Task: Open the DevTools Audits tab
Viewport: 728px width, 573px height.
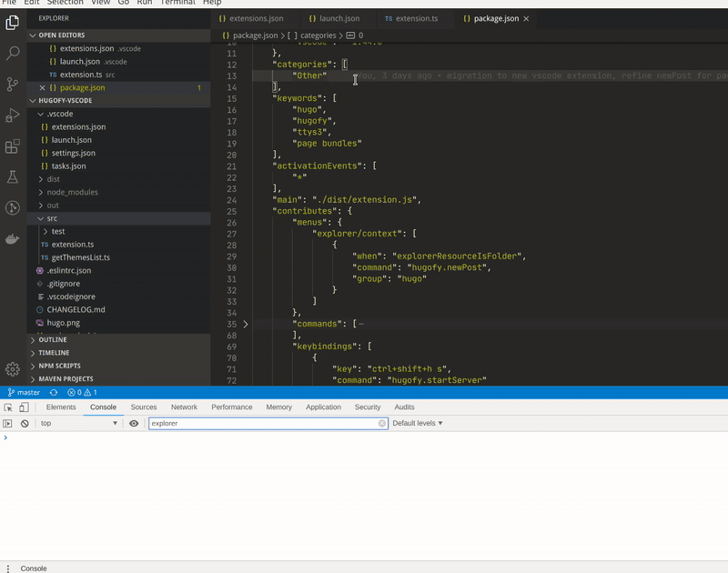Action: (404, 407)
